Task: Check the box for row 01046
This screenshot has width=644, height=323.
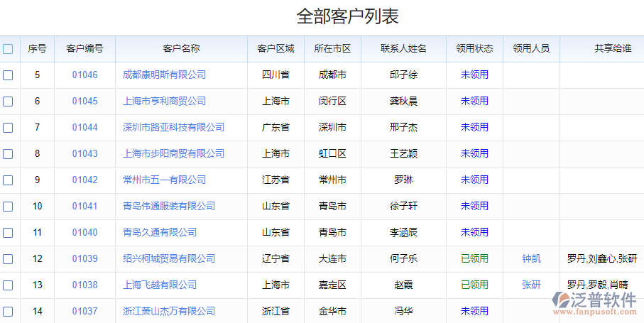Action: click(8, 75)
